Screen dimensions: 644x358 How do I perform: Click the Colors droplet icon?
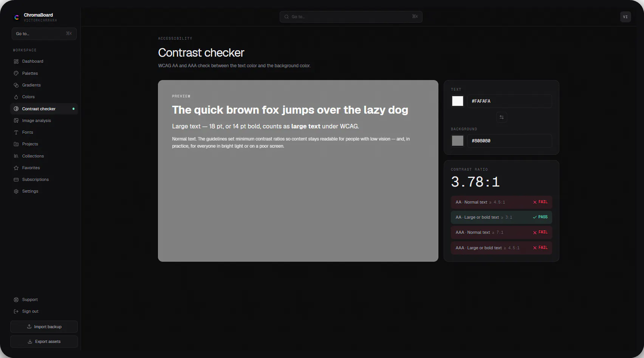tap(16, 97)
